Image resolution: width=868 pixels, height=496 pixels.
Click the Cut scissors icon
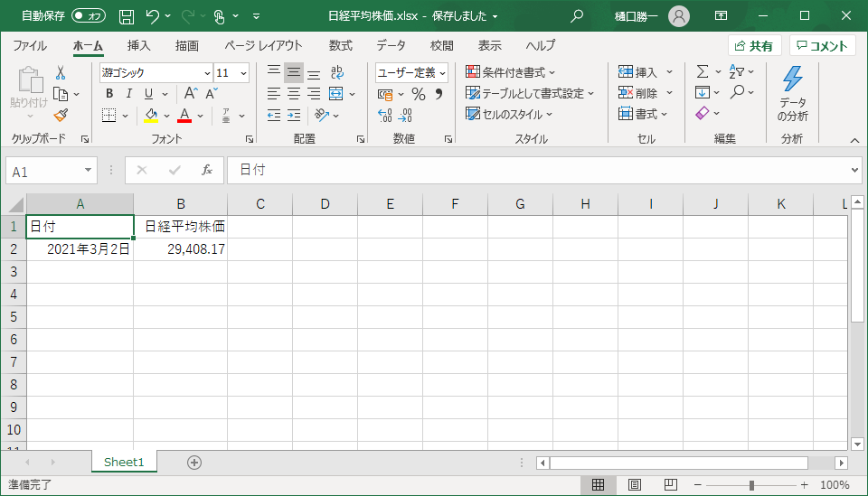pyautogui.click(x=61, y=72)
